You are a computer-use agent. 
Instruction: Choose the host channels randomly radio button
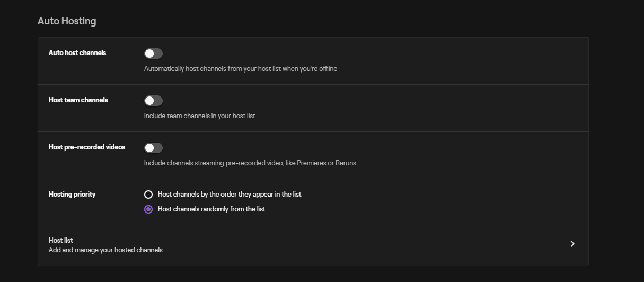[148, 209]
